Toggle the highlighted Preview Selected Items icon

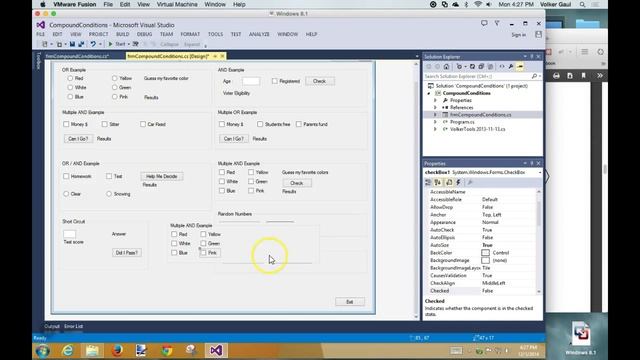520,67
